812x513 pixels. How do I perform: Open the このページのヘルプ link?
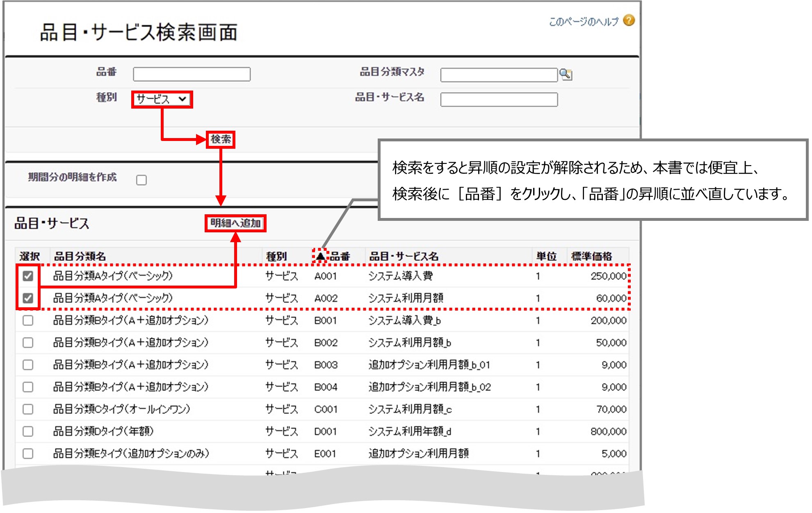(x=583, y=21)
